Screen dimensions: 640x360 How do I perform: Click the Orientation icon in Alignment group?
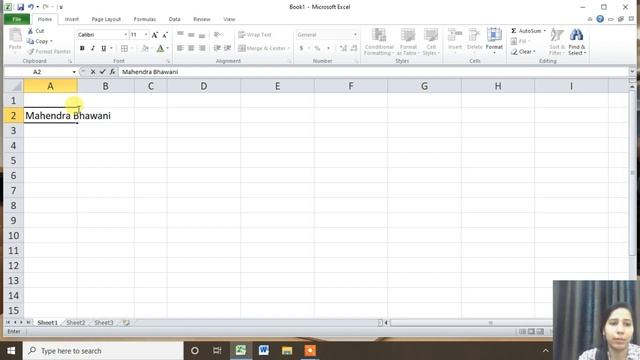pos(218,35)
